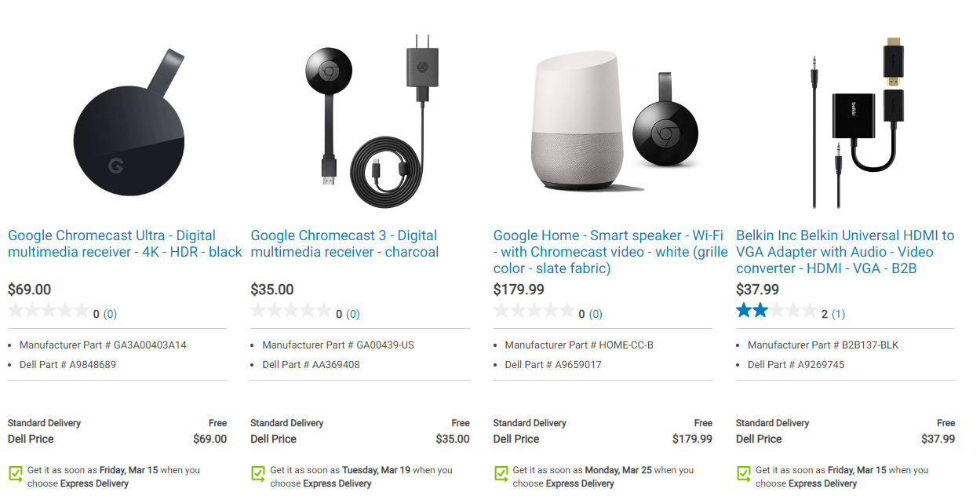Open the review count (0) for Chromecast Ultra

(x=110, y=314)
